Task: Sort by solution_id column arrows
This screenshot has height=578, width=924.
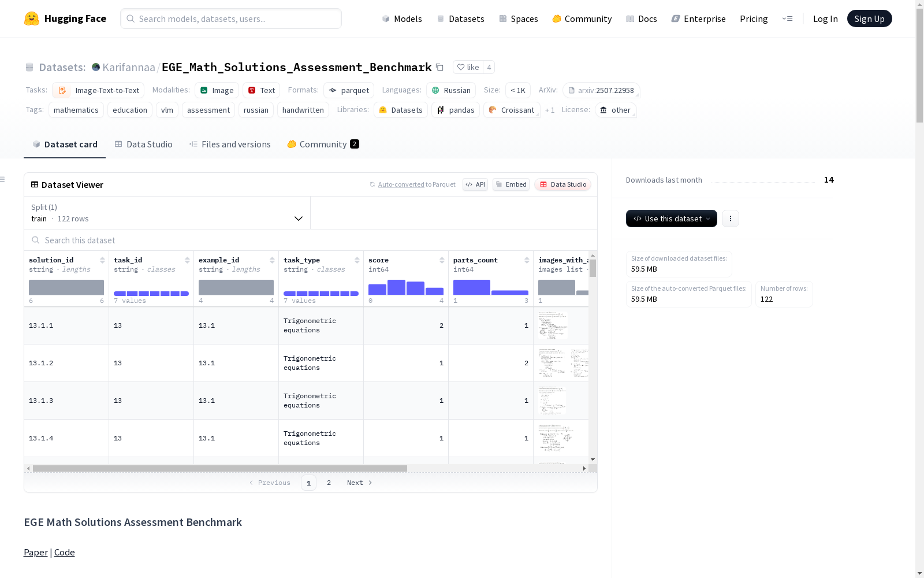Action: [102, 260]
